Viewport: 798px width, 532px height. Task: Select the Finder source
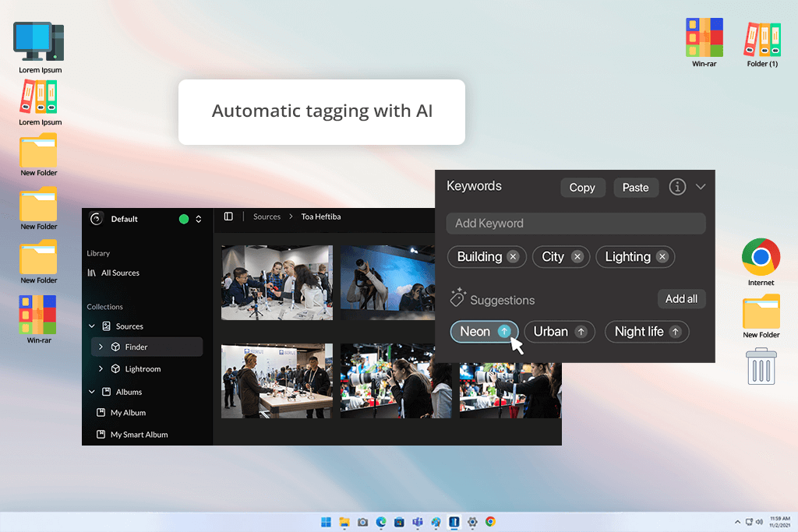pyautogui.click(x=147, y=347)
